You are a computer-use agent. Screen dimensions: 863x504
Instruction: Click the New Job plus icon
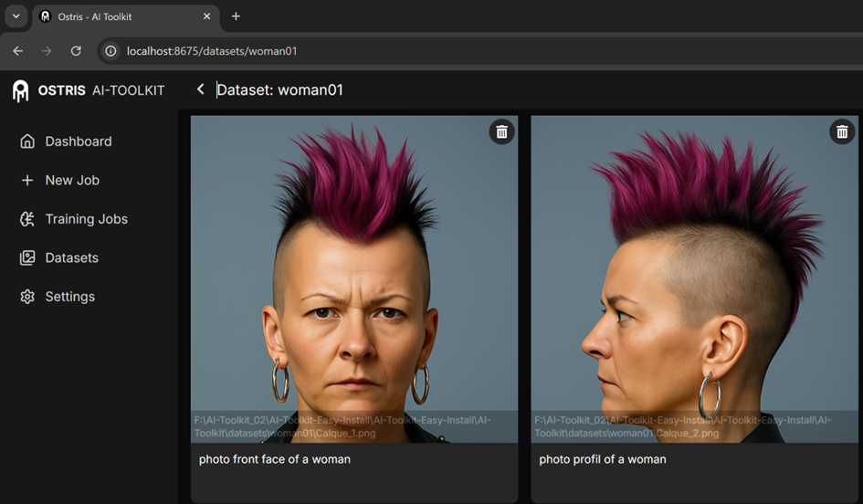tap(27, 181)
